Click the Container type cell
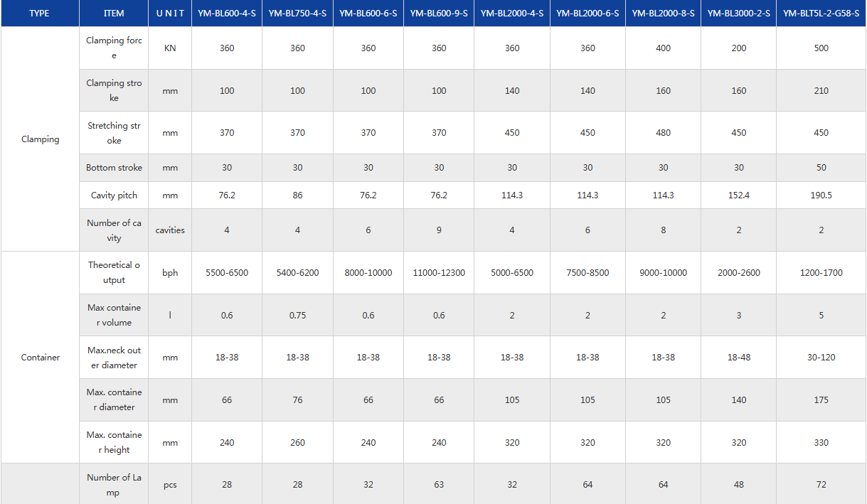Screen dimensions: 867x504 point(40,358)
